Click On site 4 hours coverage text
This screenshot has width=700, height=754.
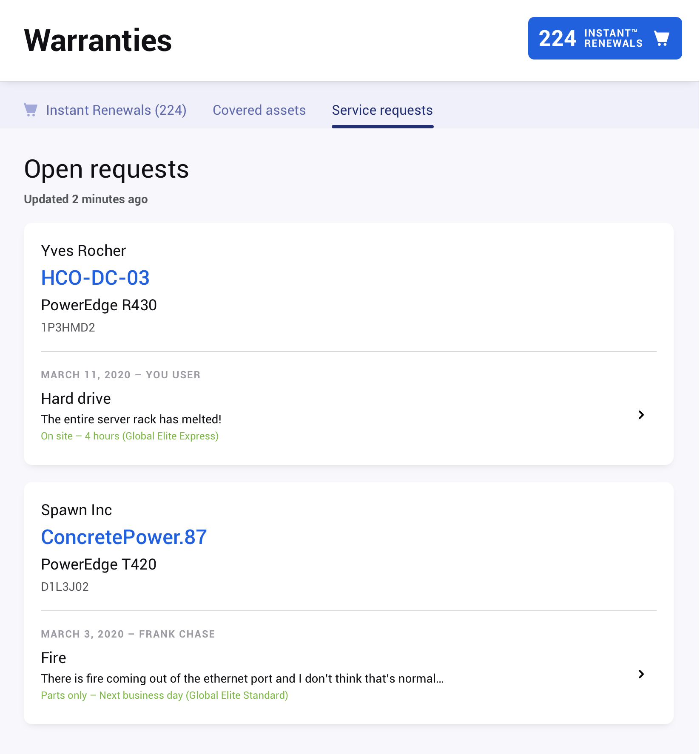tap(130, 436)
